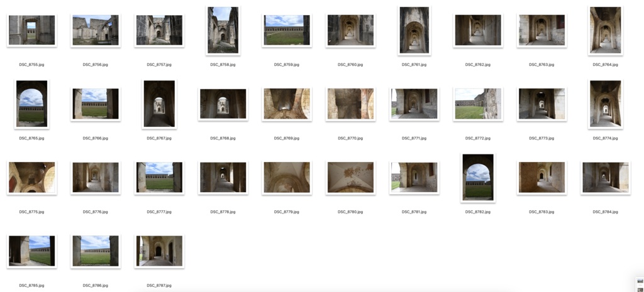Click the DSC_8787.jpg file name label
This screenshot has width=644, height=292.
coord(159,286)
